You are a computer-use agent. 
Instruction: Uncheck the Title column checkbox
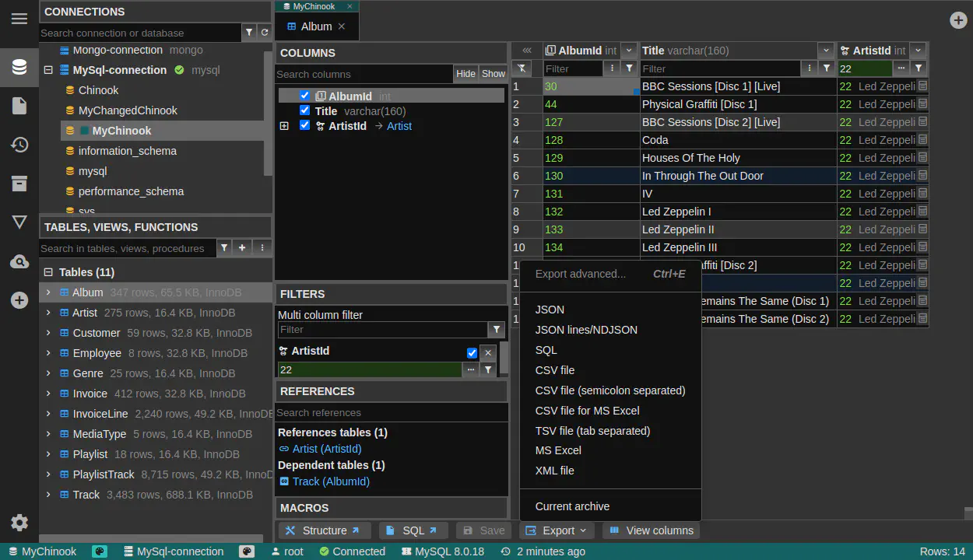pos(304,110)
